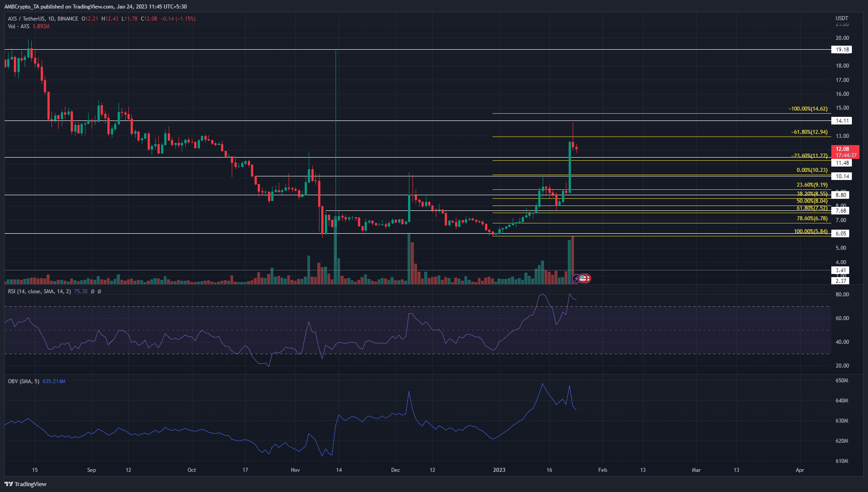Click the Nov date on time axis
This screenshot has height=492, width=868.
tap(295, 470)
